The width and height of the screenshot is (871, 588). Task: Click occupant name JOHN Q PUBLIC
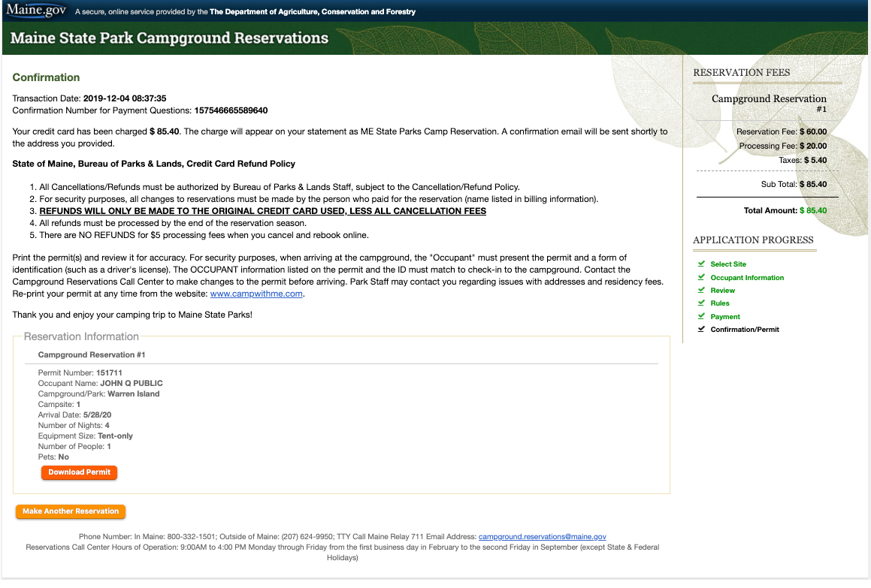(132, 384)
